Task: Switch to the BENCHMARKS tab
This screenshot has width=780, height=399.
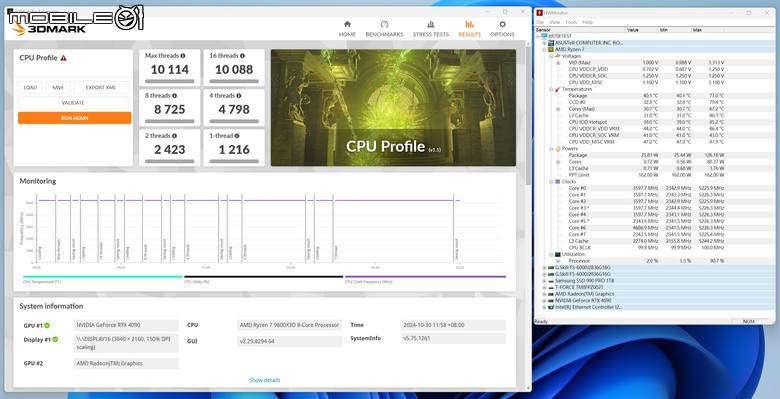Action: [384, 29]
